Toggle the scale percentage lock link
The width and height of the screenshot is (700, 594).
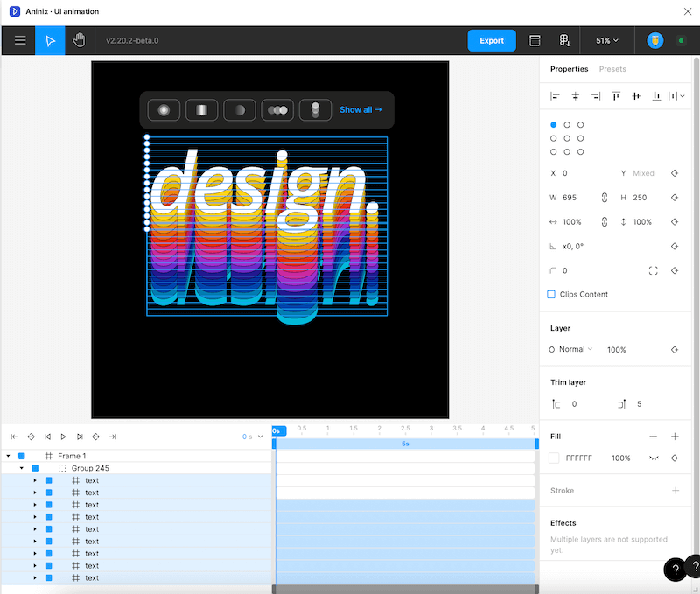click(605, 222)
